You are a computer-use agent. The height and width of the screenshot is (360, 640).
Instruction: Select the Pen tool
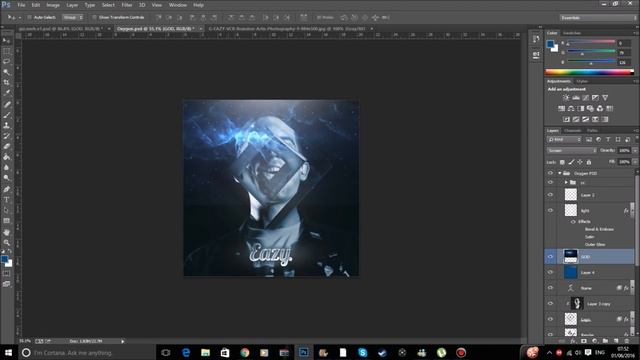6,189
